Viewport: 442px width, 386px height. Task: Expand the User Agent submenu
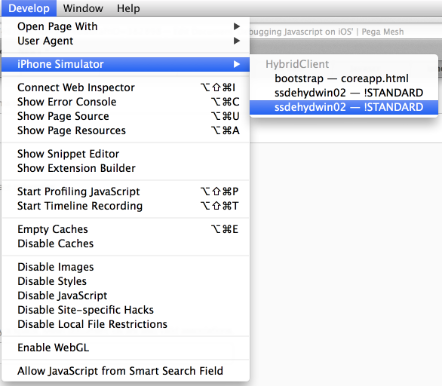(126, 41)
